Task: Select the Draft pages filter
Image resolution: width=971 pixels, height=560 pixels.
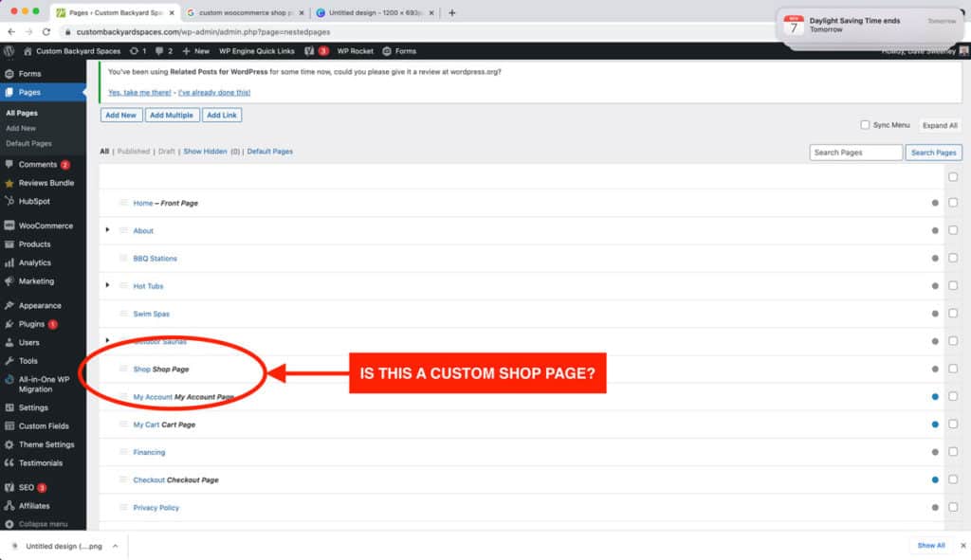Action: pos(164,152)
